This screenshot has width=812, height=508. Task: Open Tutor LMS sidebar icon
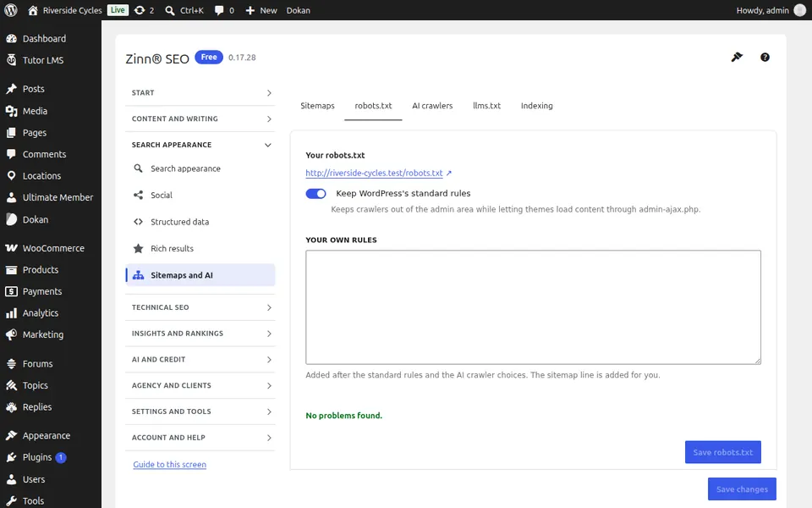coord(11,60)
